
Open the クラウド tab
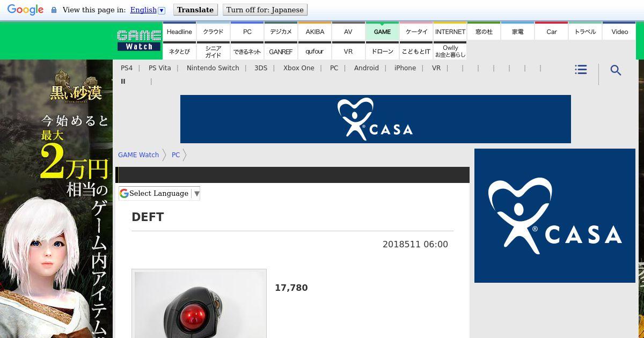pos(213,32)
